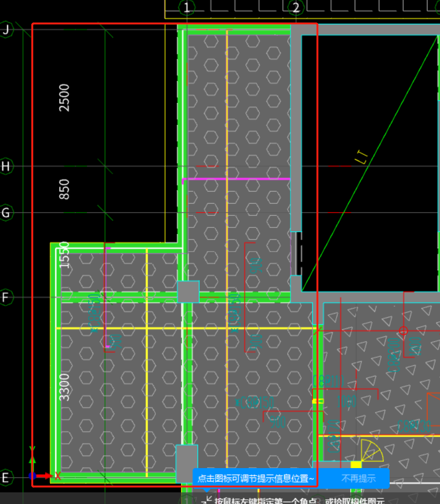Click the 2500 dimension text
This screenshot has width=440, height=504.
click(x=64, y=98)
